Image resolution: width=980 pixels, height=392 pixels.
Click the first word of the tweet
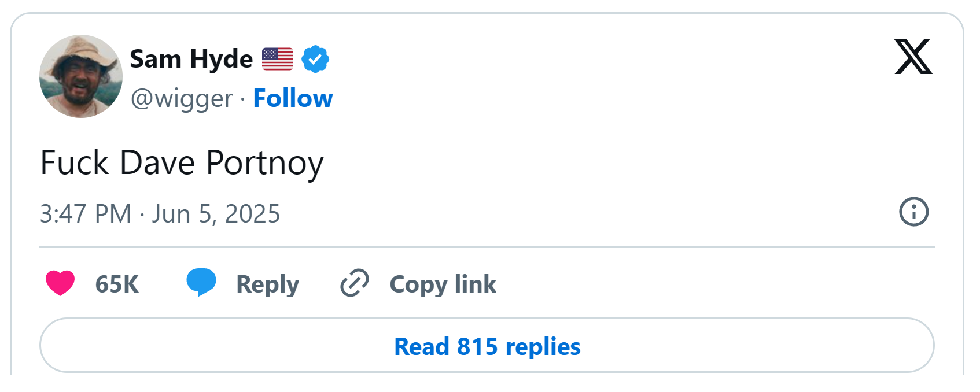[75, 162]
